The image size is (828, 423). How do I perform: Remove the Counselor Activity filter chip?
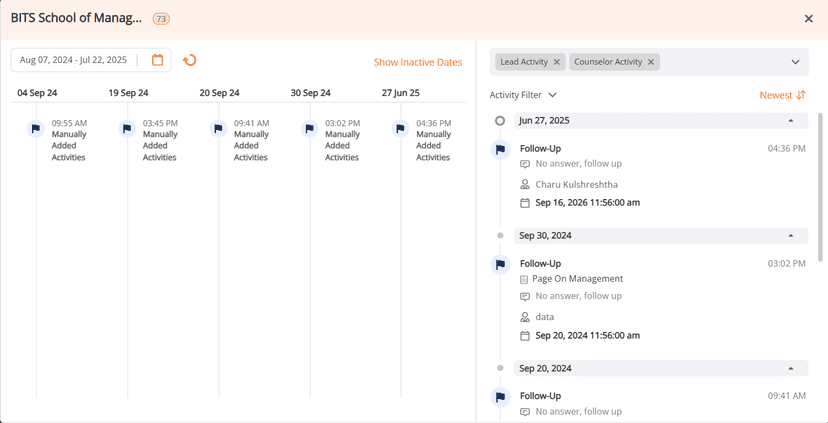coord(651,62)
